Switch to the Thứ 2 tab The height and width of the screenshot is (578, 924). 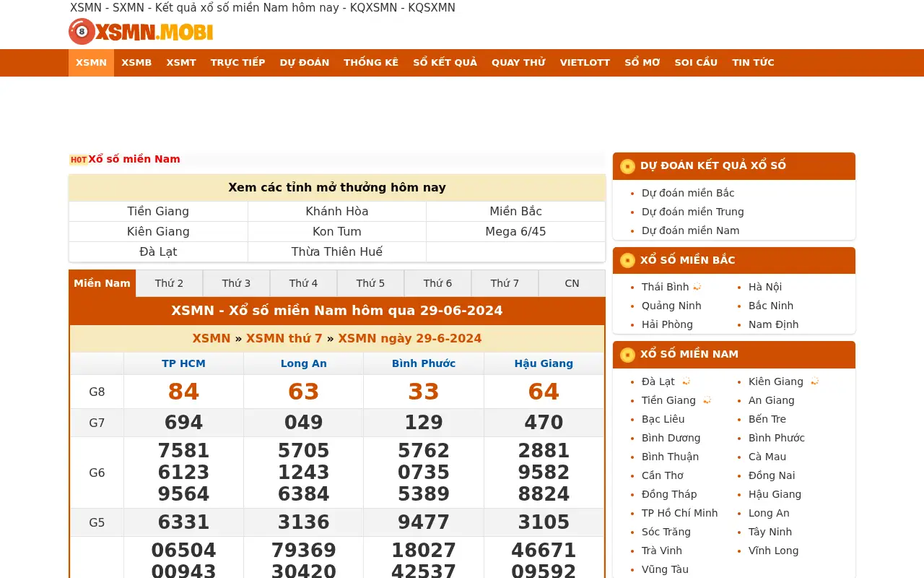pyautogui.click(x=169, y=283)
